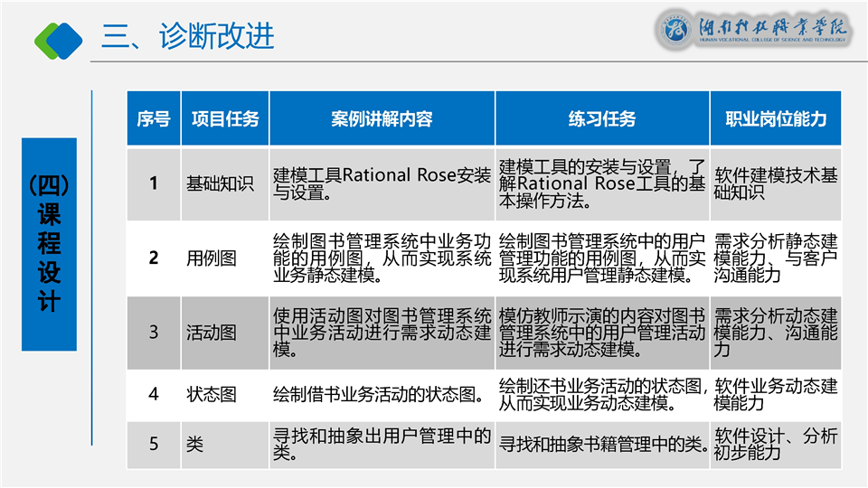
Task: Click the 基础知识 cell in row 1
Action: (x=220, y=183)
